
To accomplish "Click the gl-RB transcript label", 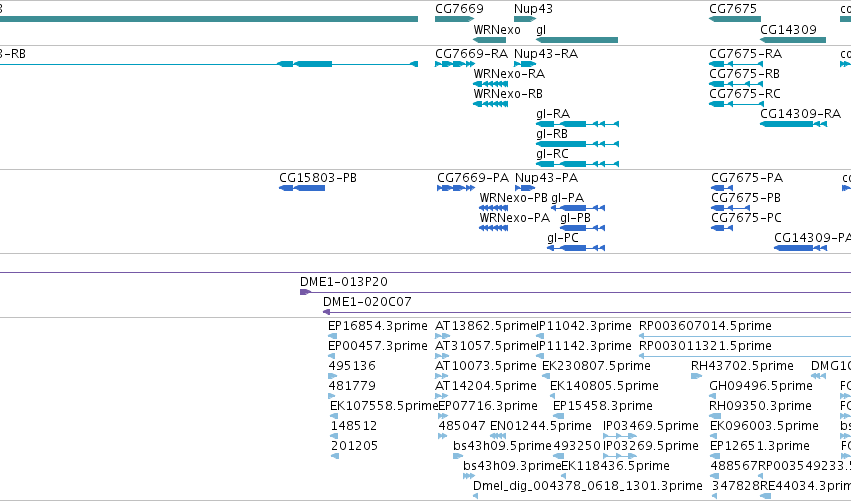I will 551,134.
